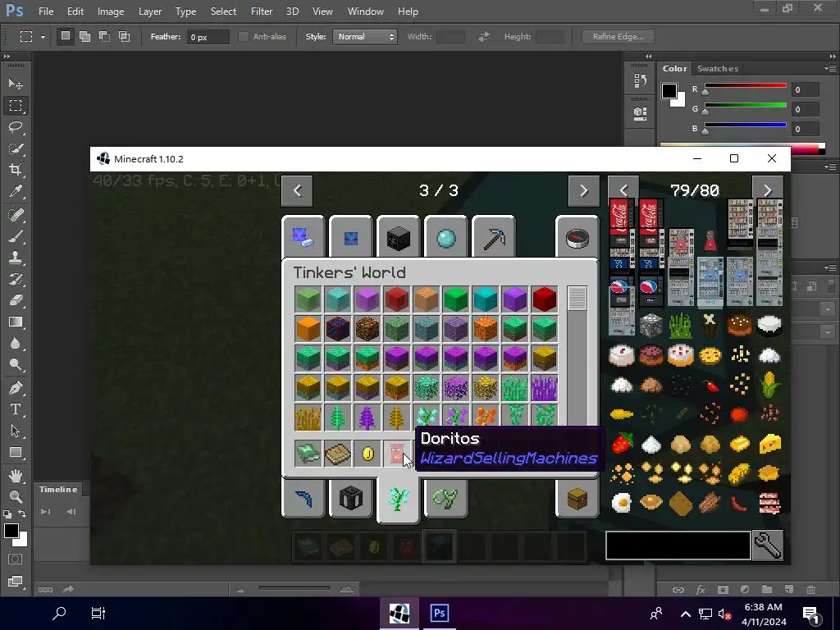The width and height of the screenshot is (840, 630).
Task: Select the Eraser tool
Action: click(16, 300)
